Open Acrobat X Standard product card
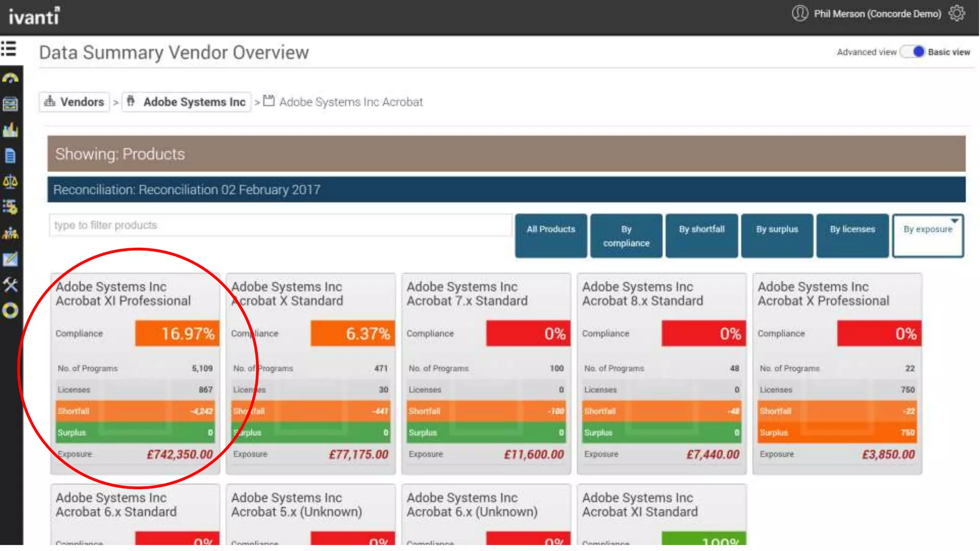Image resolution: width=980 pixels, height=551 pixels. 311,374
